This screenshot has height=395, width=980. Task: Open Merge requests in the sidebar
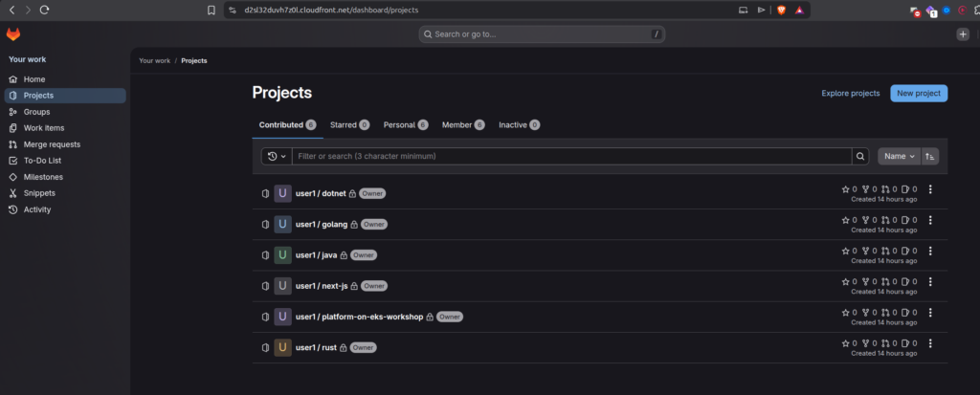pyautogui.click(x=52, y=144)
